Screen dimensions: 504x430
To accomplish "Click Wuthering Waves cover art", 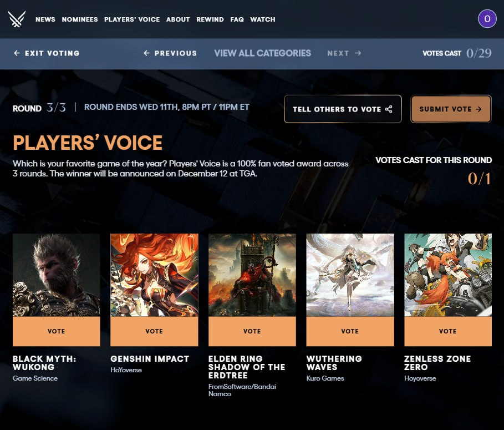I will click(x=350, y=275).
